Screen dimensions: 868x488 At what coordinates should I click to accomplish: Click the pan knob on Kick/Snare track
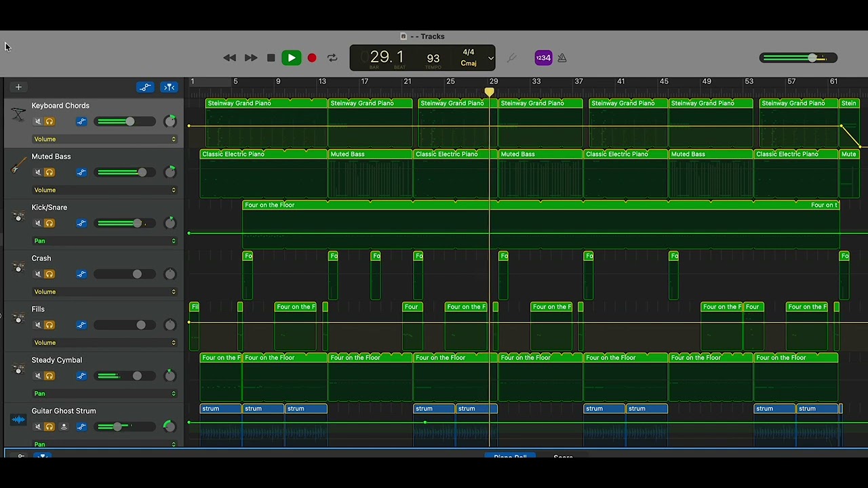[170, 223]
